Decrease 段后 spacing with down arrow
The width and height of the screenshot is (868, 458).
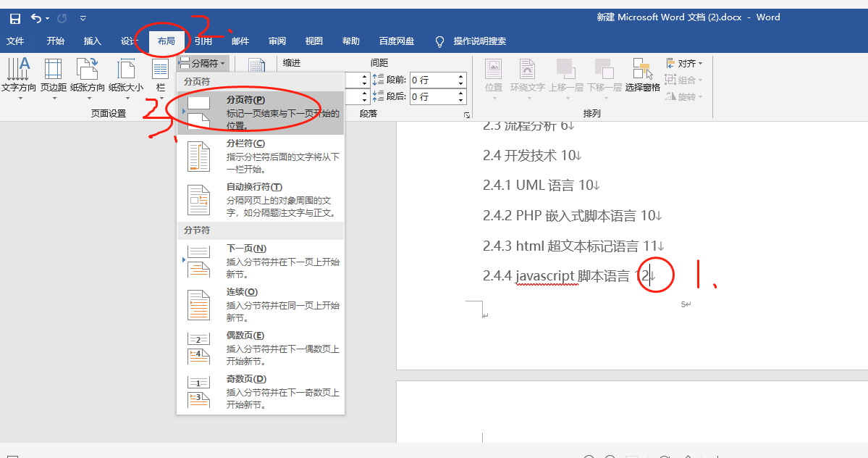pyautogui.click(x=461, y=100)
